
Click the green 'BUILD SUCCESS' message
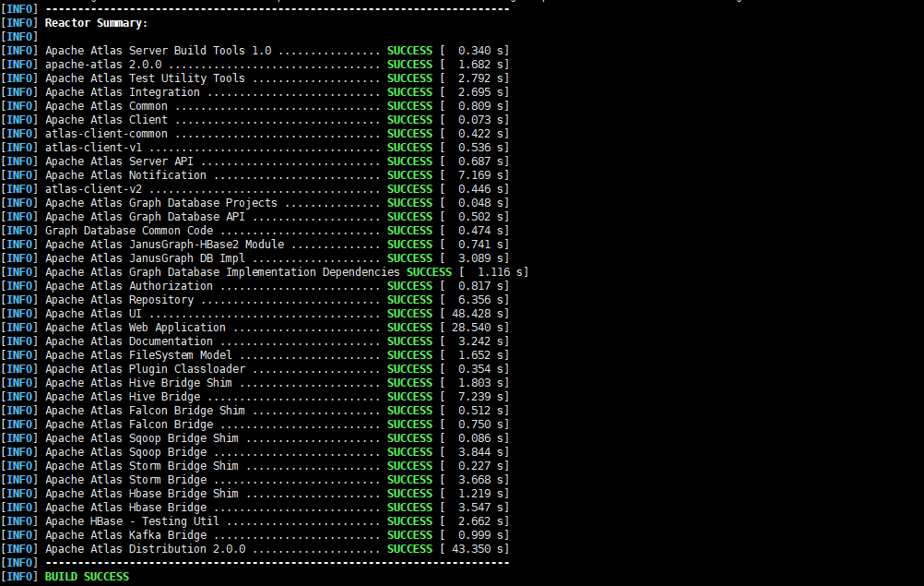(x=87, y=577)
